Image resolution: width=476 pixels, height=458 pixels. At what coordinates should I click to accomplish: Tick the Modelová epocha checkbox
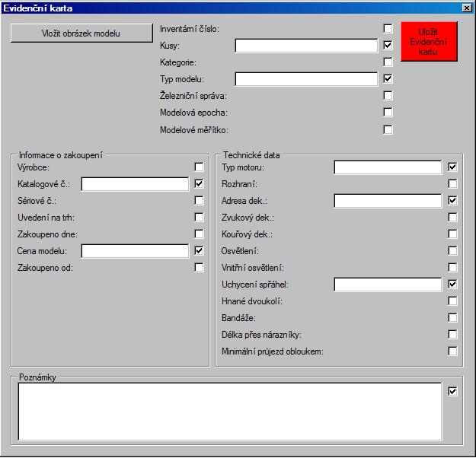pyautogui.click(x=388, y=112)
